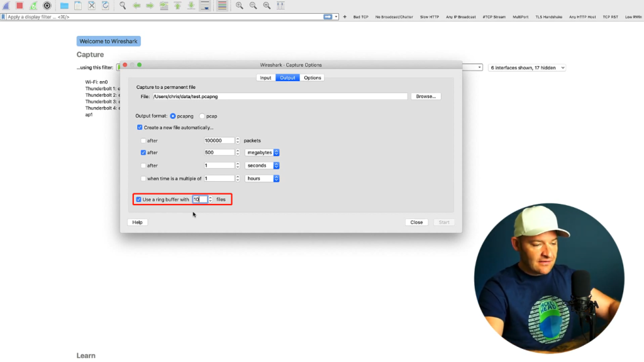This screenshot has width=644, height=362.
Task: Switch to the Output tab
Action: (x=287, y=77)
